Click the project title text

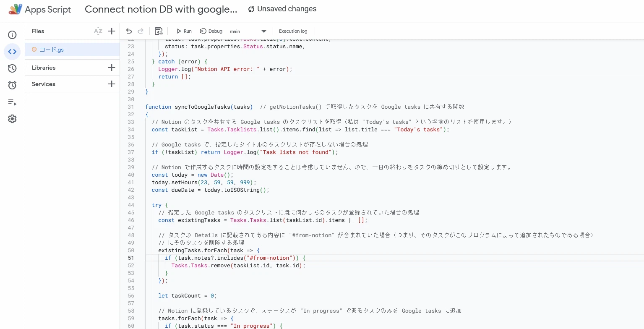[161, 9]
